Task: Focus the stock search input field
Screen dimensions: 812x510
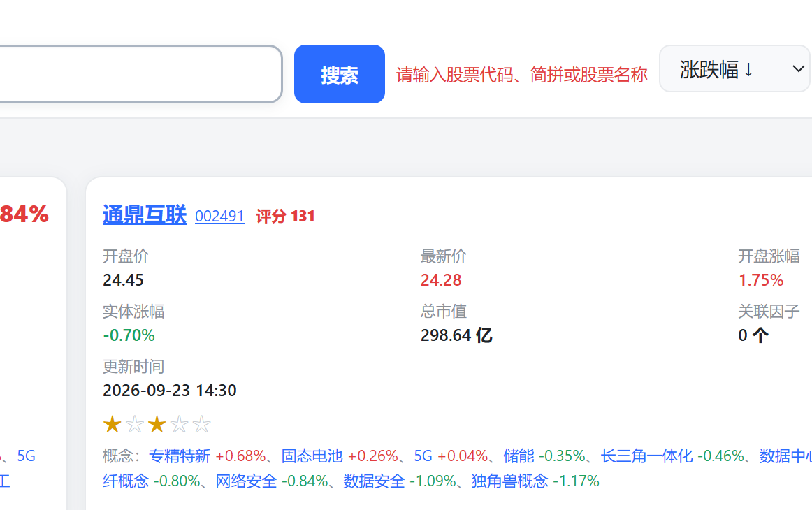Action: point(141,74)
